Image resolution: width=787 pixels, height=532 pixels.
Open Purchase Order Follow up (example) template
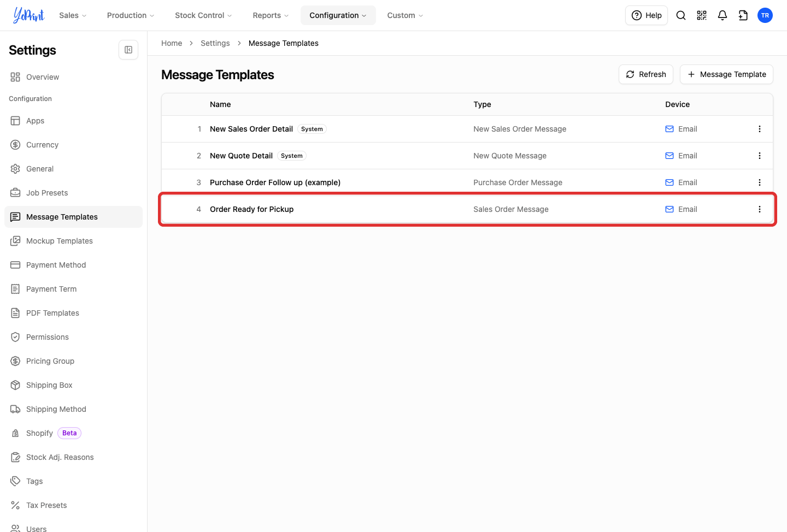tap(275, 182)
